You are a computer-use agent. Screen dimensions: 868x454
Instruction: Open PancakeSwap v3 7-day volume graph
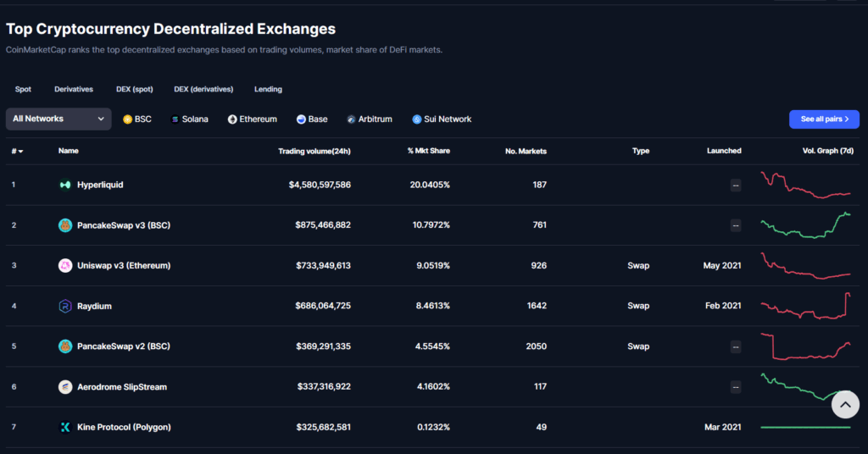[x=805, y=225]
